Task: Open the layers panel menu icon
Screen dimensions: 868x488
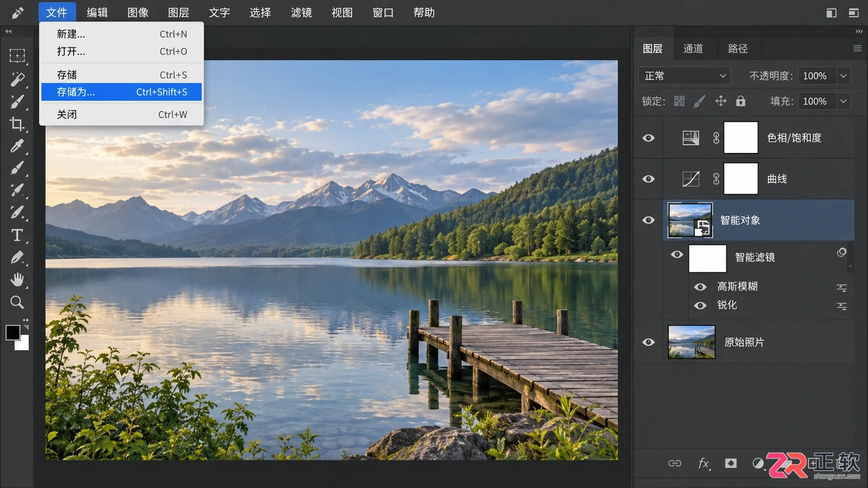Action: [x=857, y=48]
